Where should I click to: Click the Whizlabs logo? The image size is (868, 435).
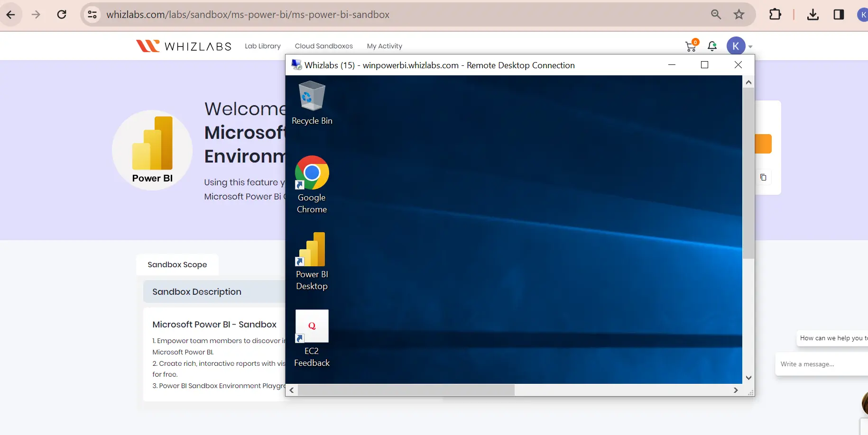coord(184,46)
